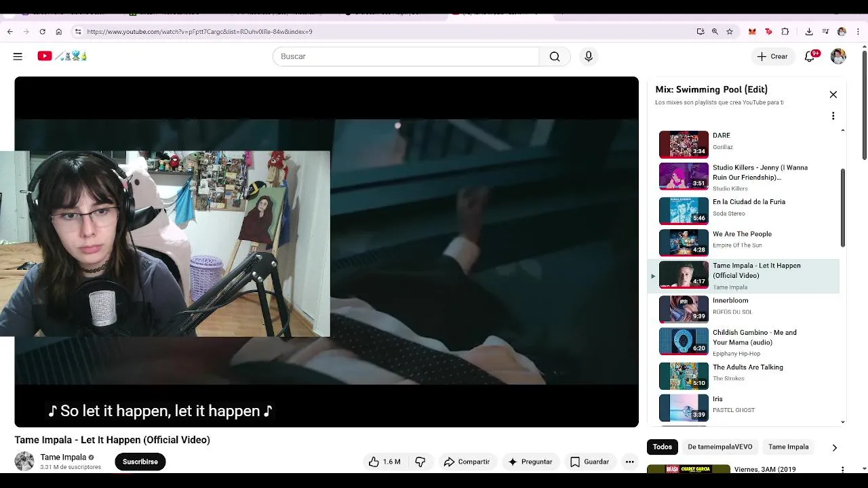Close the Mix playlist panel
The height and width of the screenshot is (488, 868).
tap(833, 94)
